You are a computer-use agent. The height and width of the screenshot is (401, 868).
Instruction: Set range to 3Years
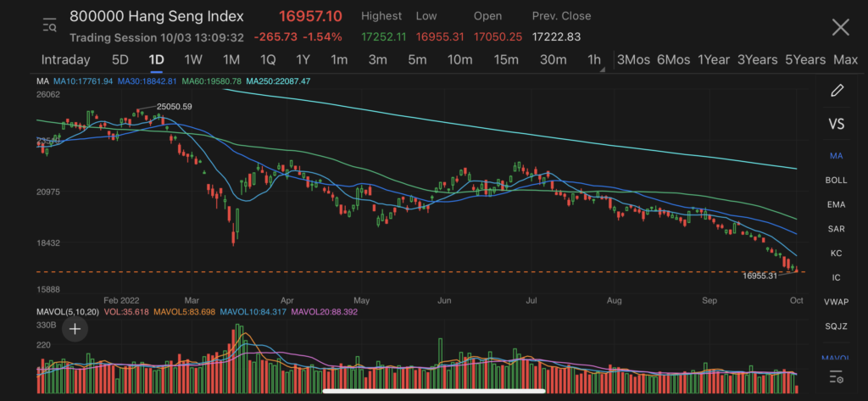757,60
